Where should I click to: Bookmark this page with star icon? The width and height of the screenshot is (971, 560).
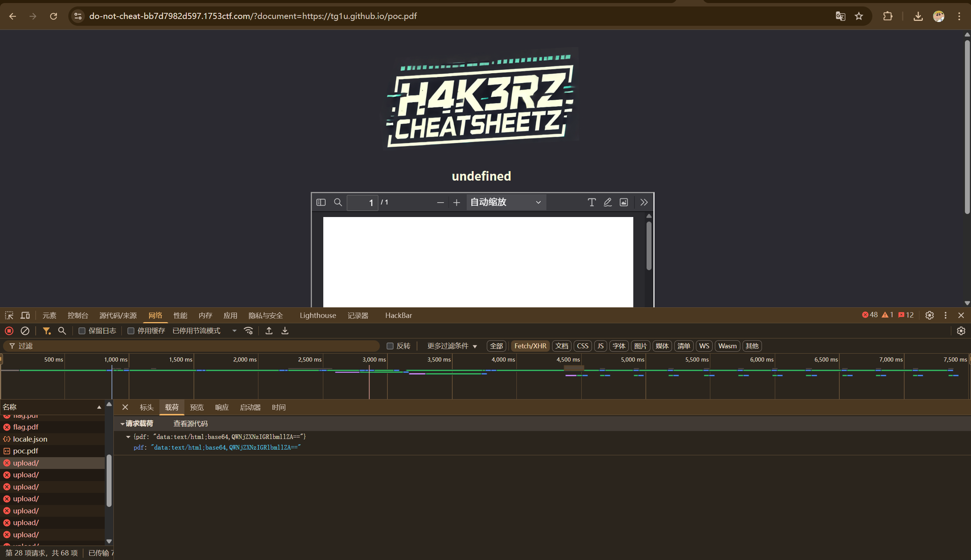coord(859,16)
